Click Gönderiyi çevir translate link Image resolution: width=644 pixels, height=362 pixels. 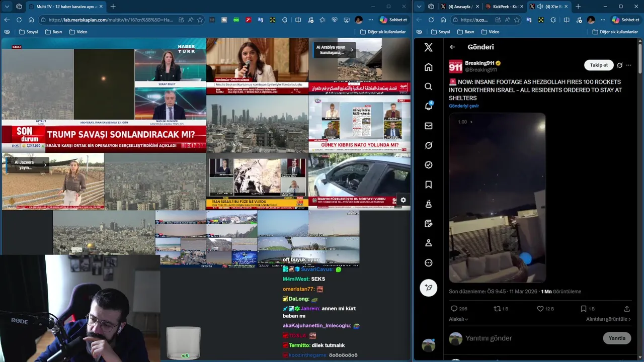tap(464, 106)
